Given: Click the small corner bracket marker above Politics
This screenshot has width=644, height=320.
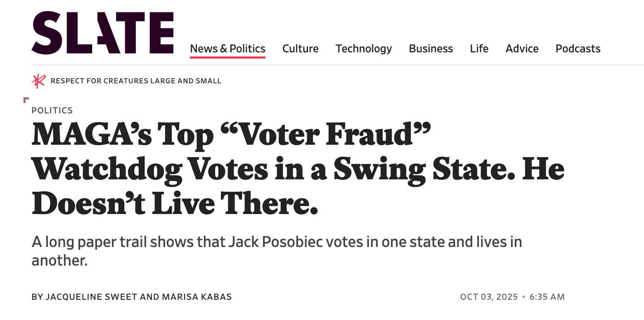Looking at the screenshot, I should coord(26,100).
